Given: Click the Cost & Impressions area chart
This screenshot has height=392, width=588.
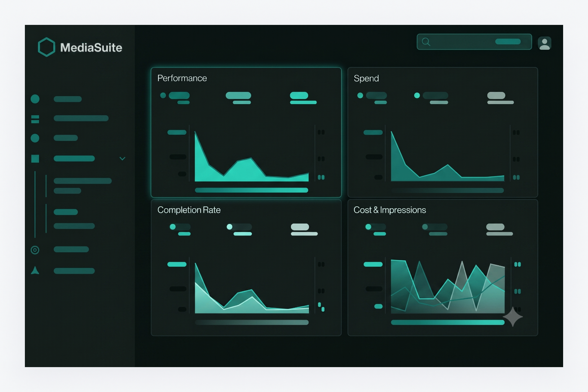Looking at the screenshot, I should coord(448,287).
